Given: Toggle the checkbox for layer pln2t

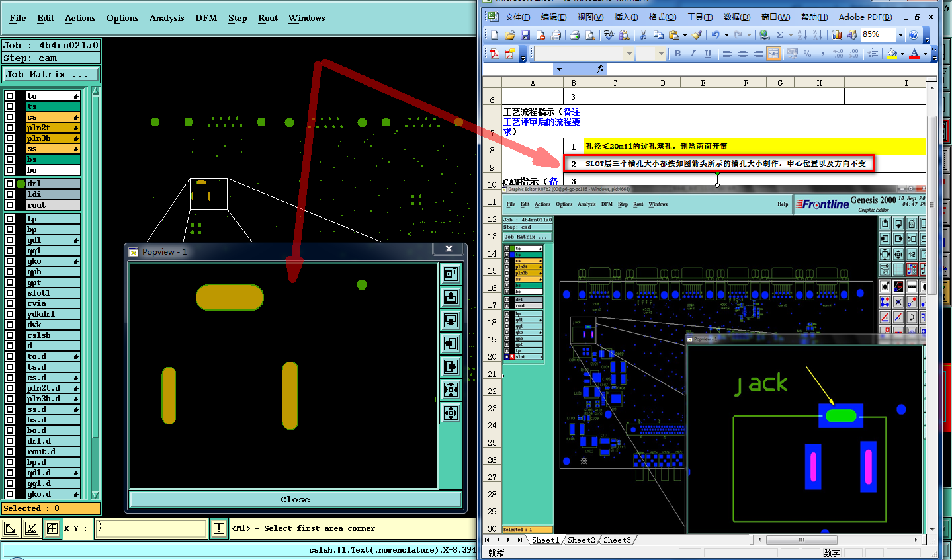Looking at the screenshot, I should [x=10, y=128].
